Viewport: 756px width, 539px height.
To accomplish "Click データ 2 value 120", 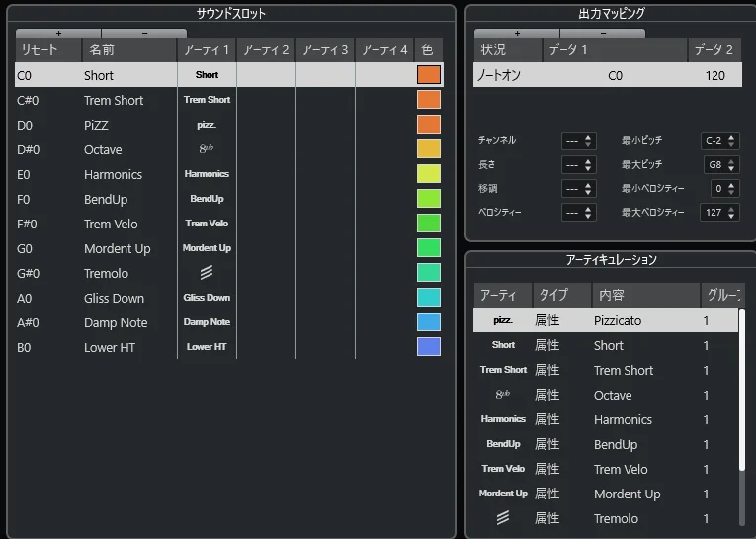I will point(715,75).
